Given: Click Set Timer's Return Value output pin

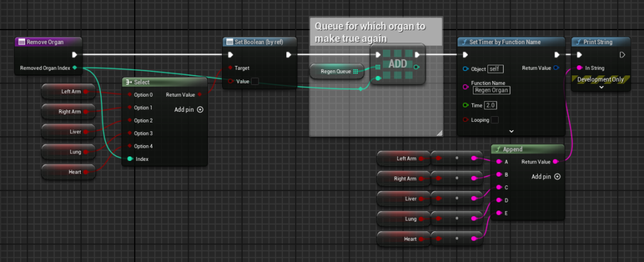Looking at the screenshot, I should pos(555,68).
